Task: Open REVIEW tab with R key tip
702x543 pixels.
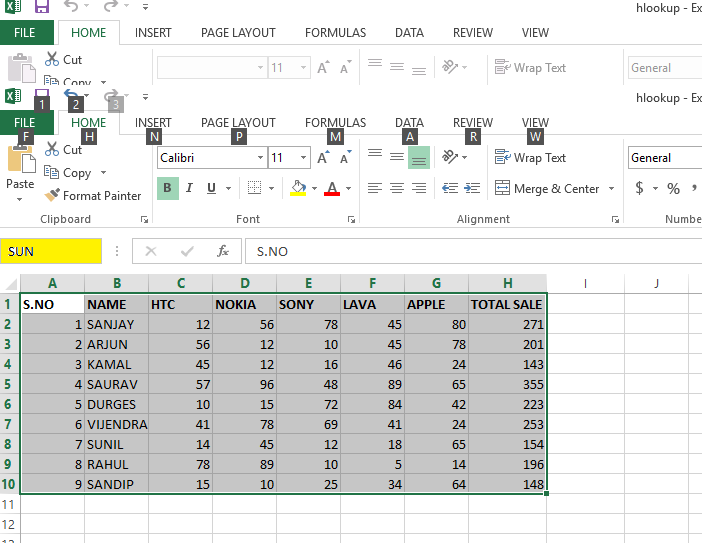Action: click(x=473, y=123)
